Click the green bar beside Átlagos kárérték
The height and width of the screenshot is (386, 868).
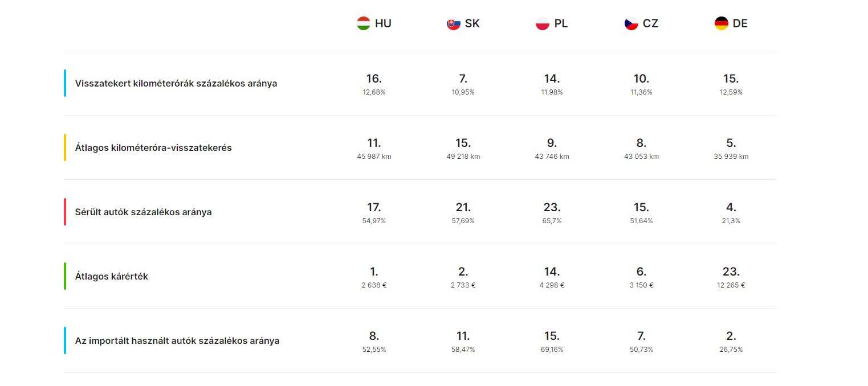pyautogui.click(x=65, y=276)
